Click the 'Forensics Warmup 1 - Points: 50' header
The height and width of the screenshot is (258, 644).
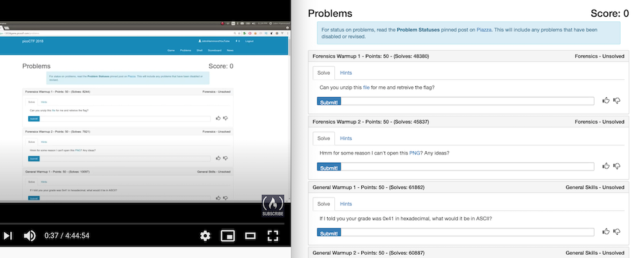[371, 56]
